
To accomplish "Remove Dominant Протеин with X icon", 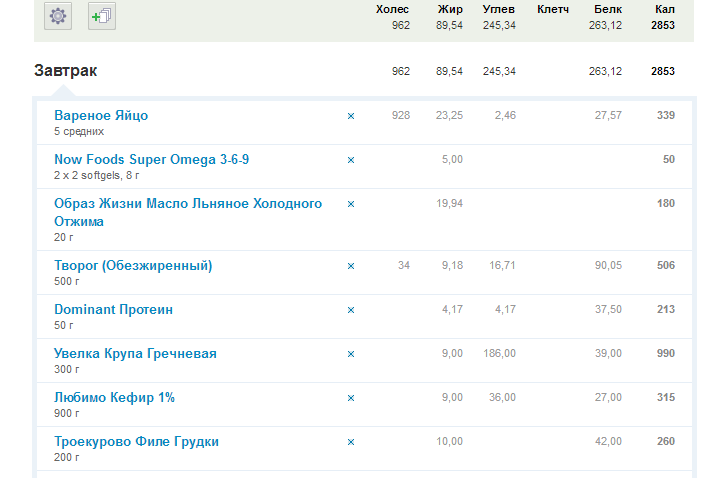I will (x=351, y=310).
